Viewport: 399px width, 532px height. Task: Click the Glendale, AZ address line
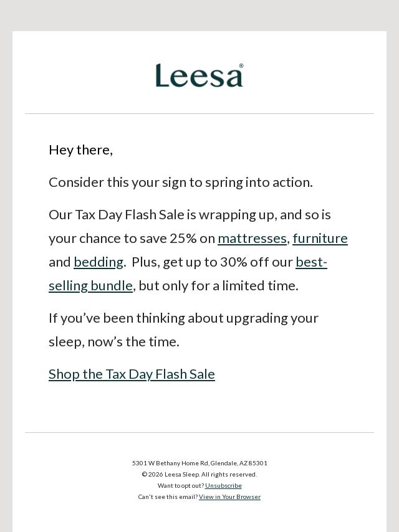click(199, 463)
